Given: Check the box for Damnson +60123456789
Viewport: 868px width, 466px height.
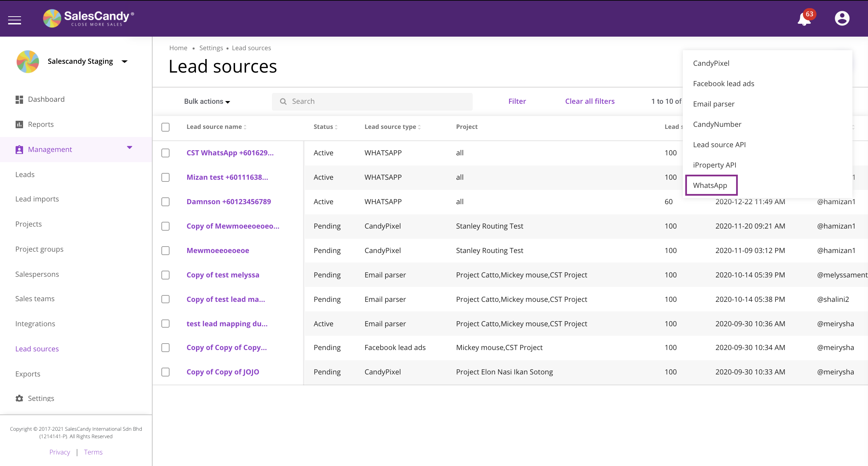Looking at the screenshot, I should pyautogui.click(x=165, y=202).
